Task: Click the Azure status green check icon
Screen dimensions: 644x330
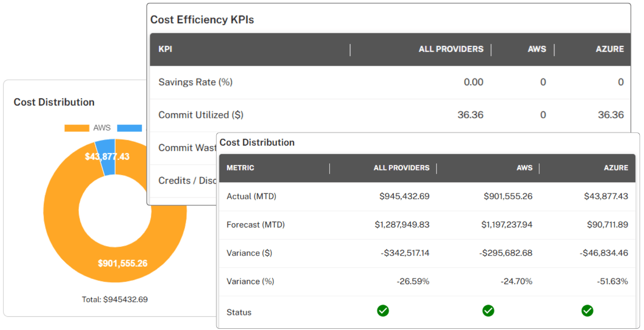Action: [x=587, y=311]
